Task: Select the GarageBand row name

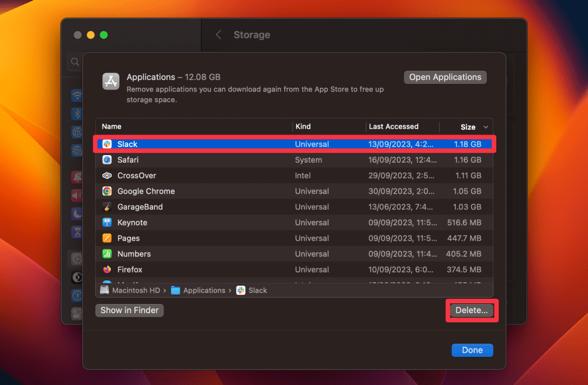Action: pyautogui.click(x=140, y=207)
